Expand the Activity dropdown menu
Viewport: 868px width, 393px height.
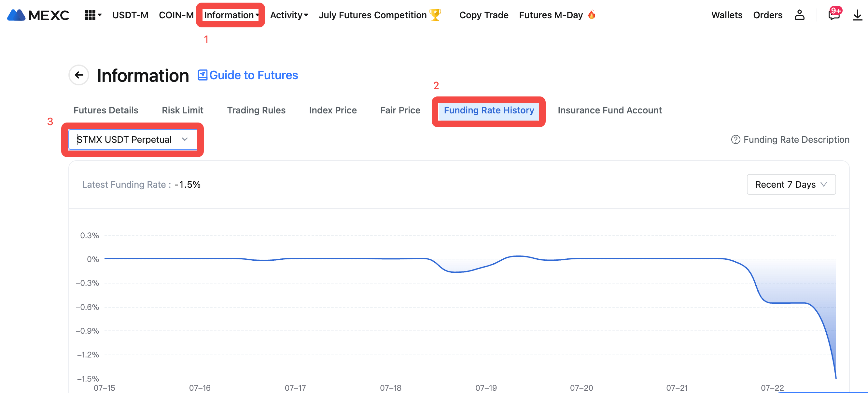click(x=289, y=15)
